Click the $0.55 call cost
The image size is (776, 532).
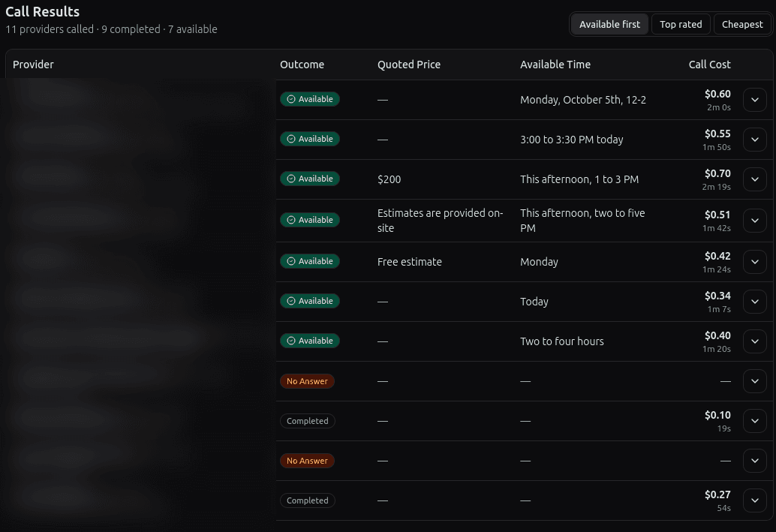717,134
